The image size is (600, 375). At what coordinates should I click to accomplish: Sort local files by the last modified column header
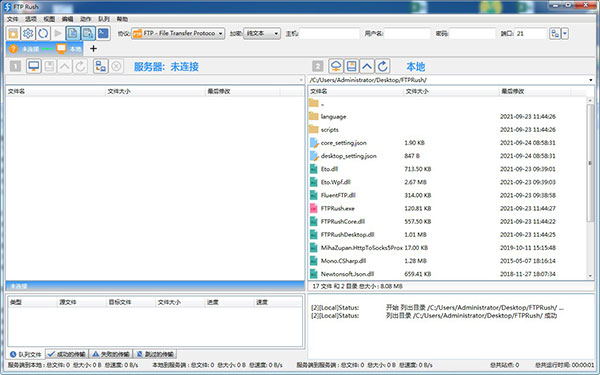535,91
